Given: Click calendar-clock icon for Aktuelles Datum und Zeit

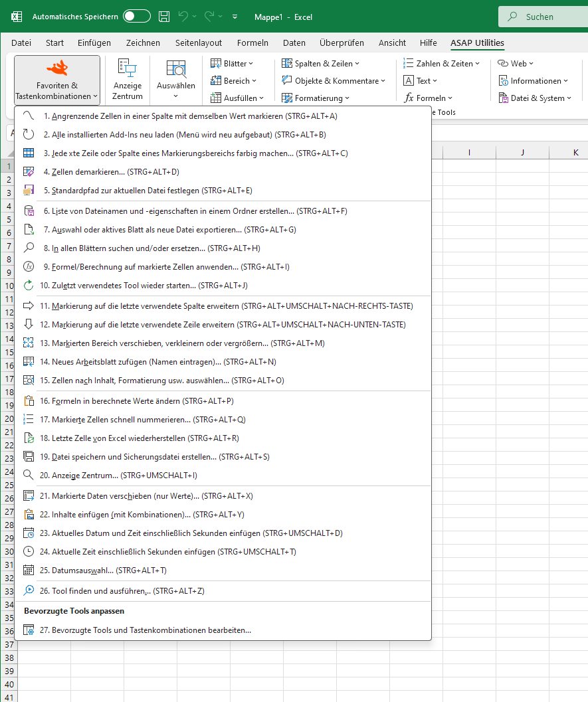Looking at the screenshot, I should tap(28, 533).
